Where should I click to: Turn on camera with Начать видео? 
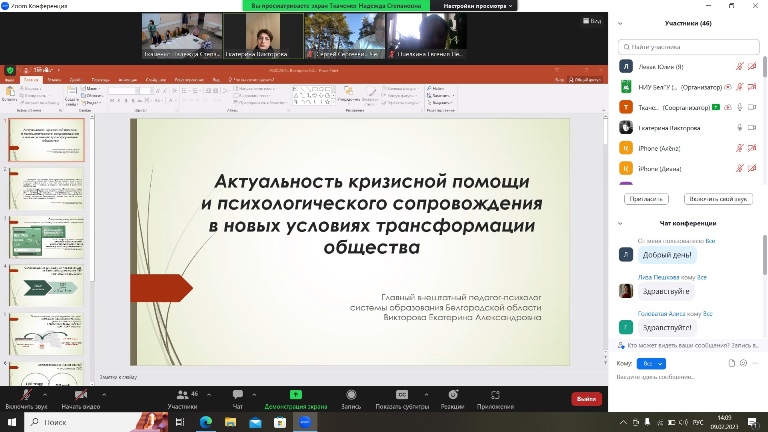(x=79, y=396)
